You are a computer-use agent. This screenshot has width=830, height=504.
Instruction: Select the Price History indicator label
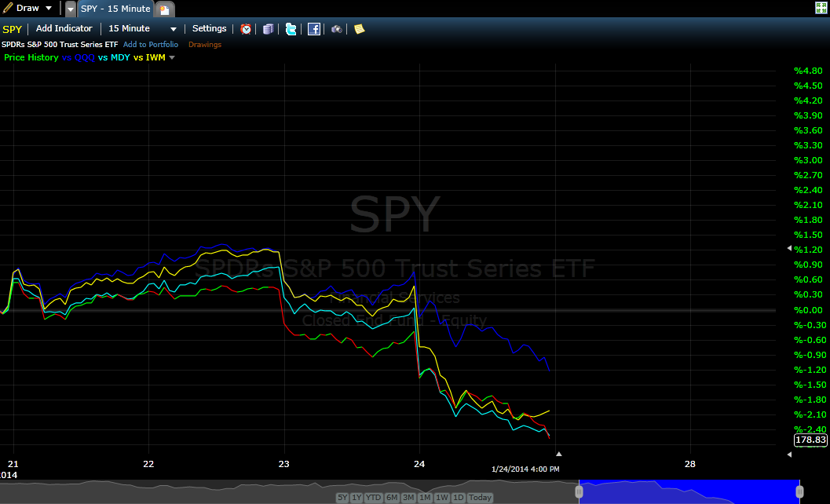(x=31, y=57)
